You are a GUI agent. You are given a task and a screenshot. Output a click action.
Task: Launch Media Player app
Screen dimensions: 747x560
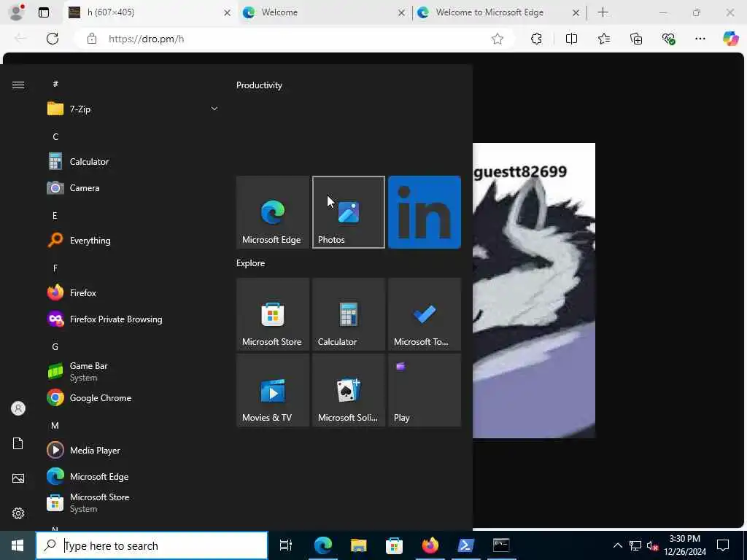(133, 450)
